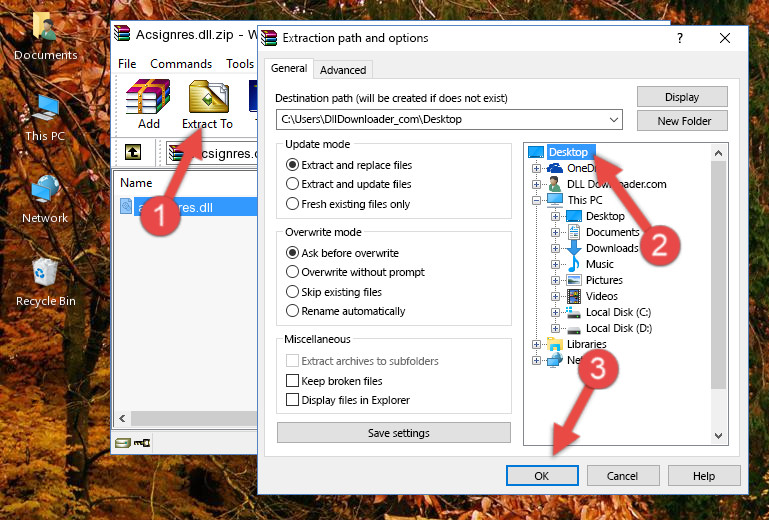Expand the Libraries tree node
769x520 pixels.
coord(537,344)
